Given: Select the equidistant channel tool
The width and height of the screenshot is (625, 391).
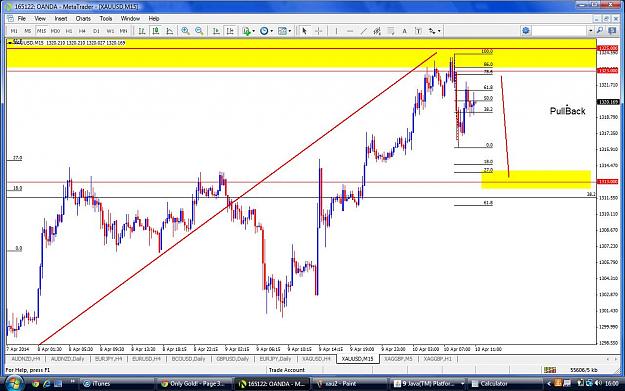Looking at the screenshot, I should pyautogui.click(x=377, y=31).
